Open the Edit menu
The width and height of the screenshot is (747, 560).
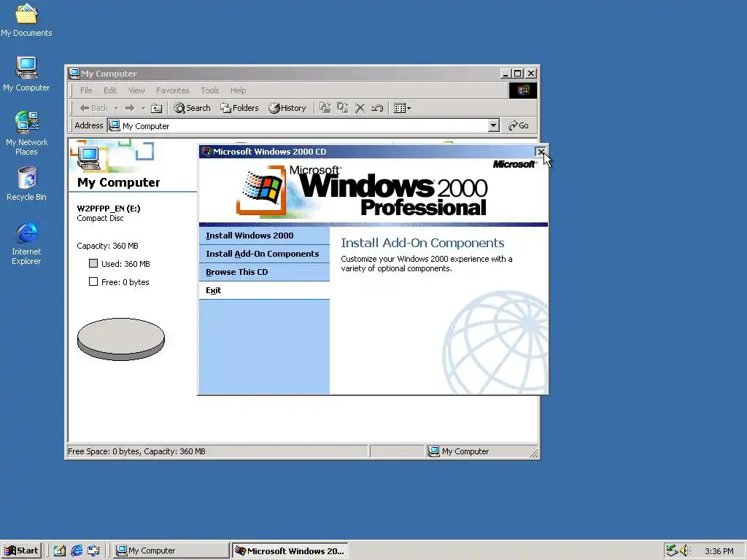[x=110, y=90]
